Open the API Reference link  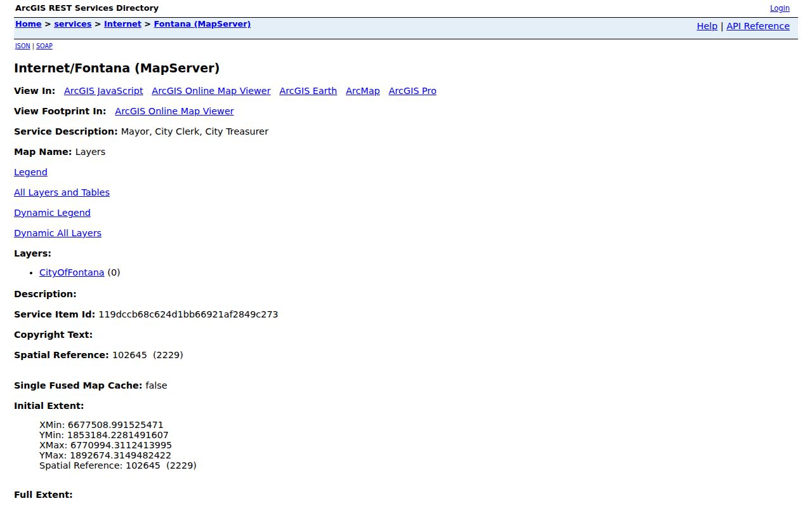758,26
